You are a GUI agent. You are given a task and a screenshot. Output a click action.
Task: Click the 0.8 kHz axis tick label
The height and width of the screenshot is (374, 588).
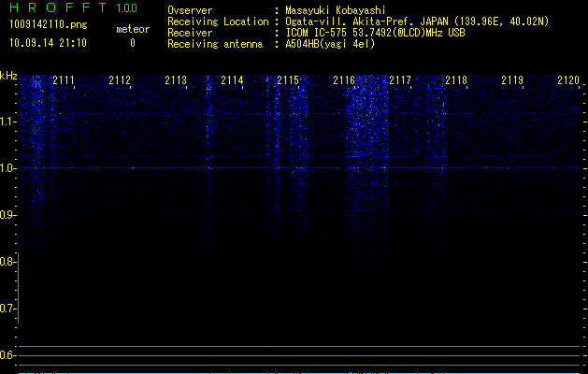(x=7, y=262)
